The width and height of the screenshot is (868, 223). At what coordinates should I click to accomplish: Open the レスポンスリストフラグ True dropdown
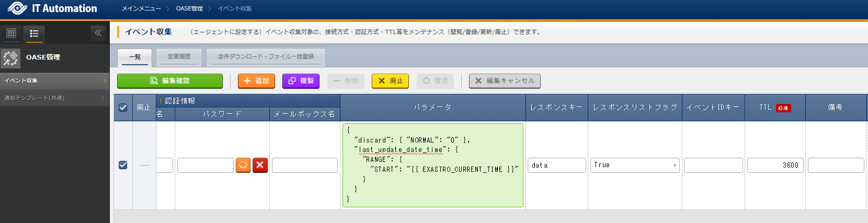click(635, 165)
